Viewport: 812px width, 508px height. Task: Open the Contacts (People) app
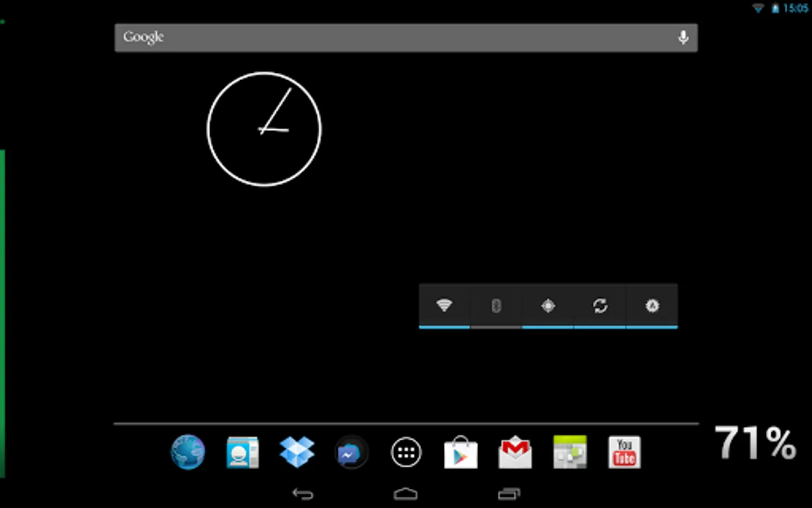(242, 452)
